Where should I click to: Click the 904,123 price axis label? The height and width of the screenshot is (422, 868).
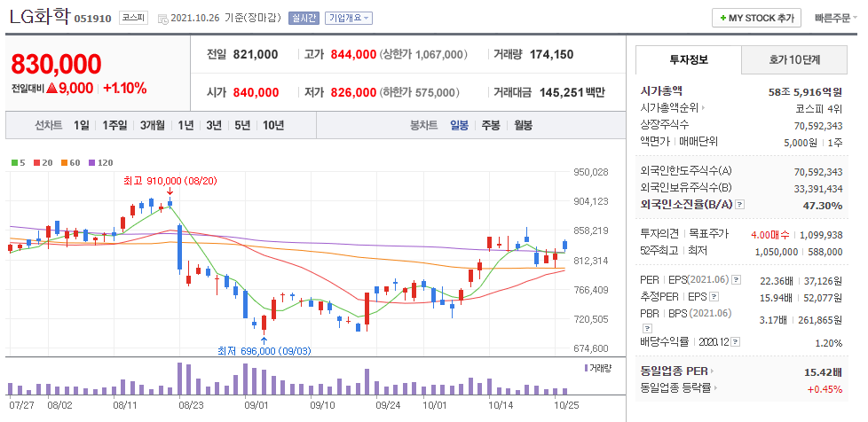(x=590, y=201)
